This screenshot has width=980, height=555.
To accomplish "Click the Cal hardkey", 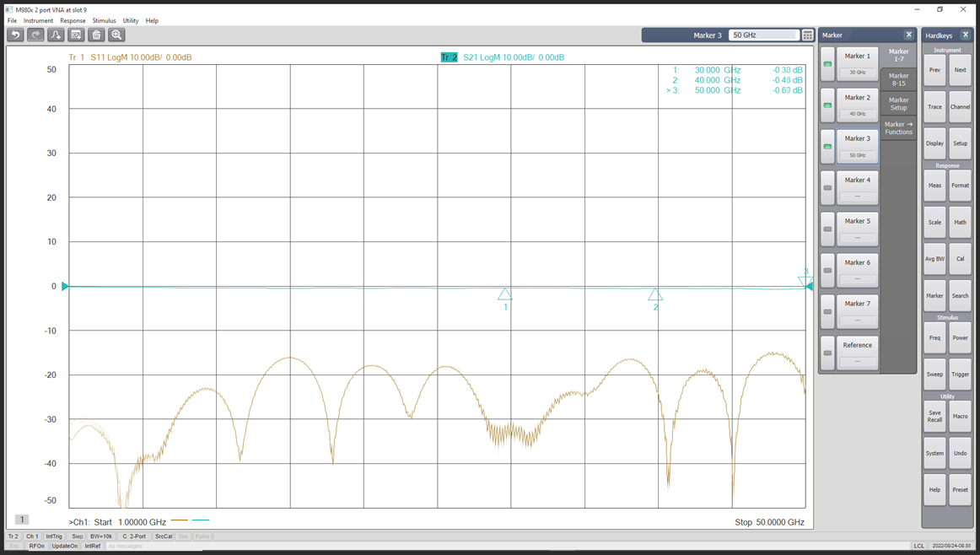I will click(960, 259).
